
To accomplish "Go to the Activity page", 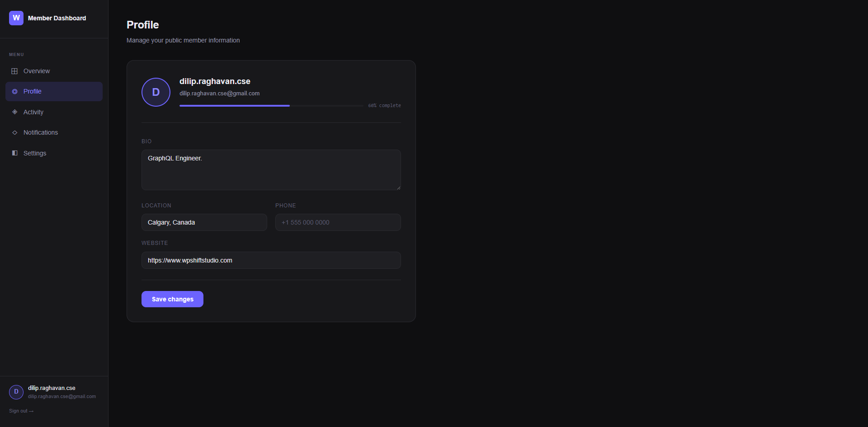I will pos(33,112).
